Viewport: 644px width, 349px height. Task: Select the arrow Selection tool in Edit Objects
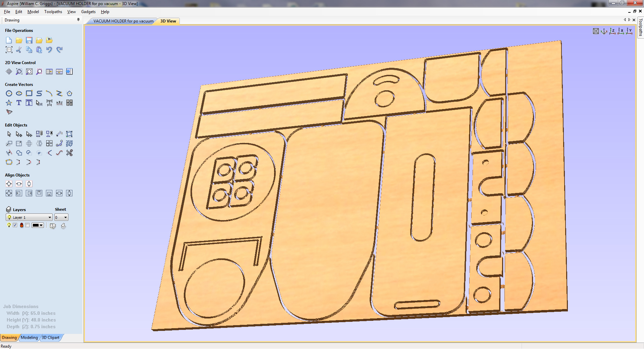pyautogui.click(x=9, y=134)
